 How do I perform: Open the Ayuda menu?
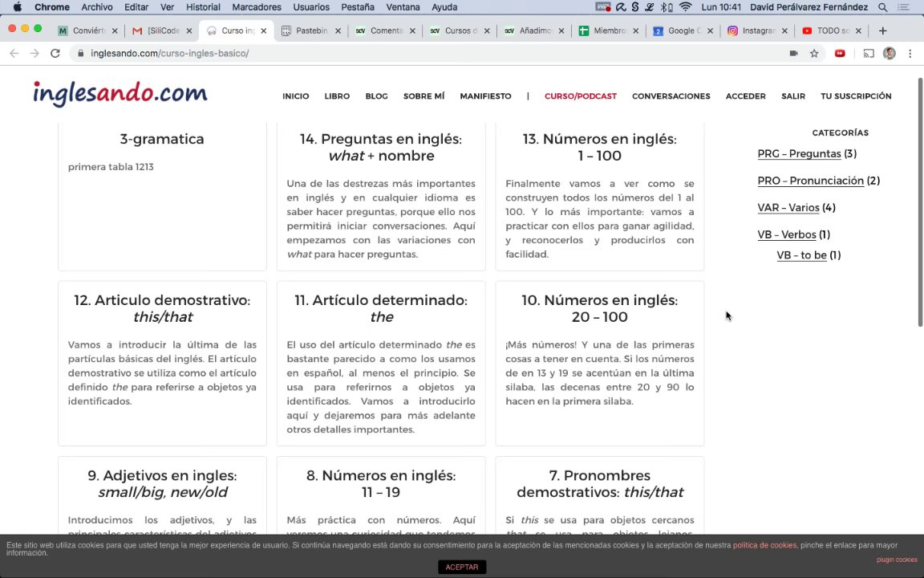[444, 7]
